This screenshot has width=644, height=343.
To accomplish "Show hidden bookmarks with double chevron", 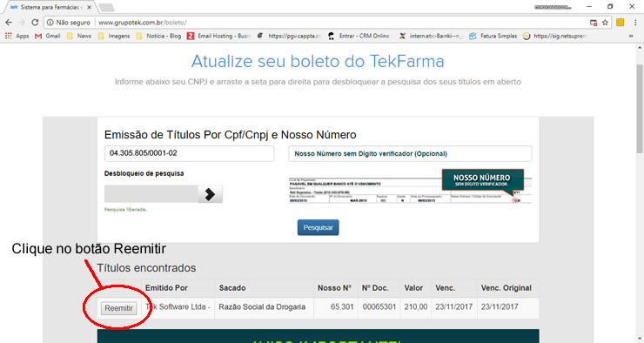I will click(631, 37).
